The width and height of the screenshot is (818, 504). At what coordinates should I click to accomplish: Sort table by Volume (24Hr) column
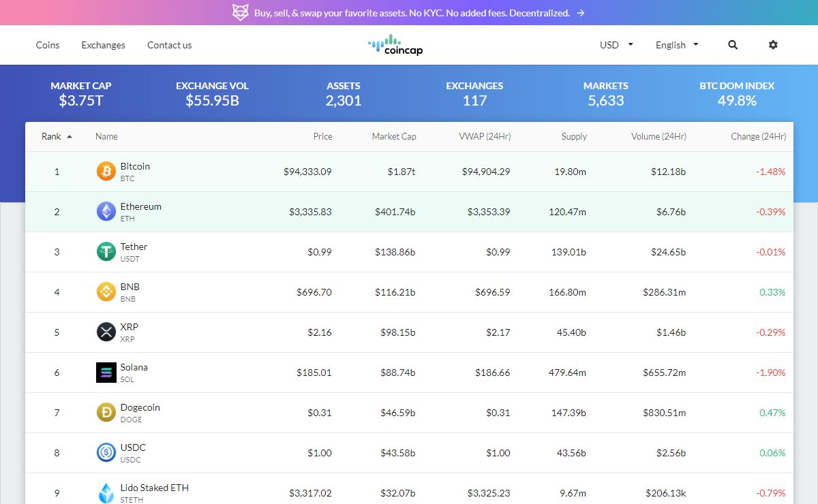(658, 136)
